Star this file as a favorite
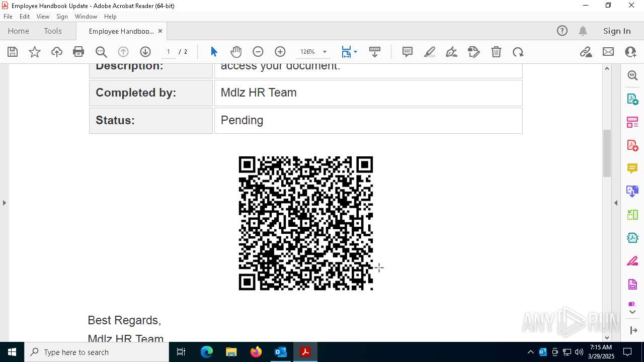 [35, 52]
